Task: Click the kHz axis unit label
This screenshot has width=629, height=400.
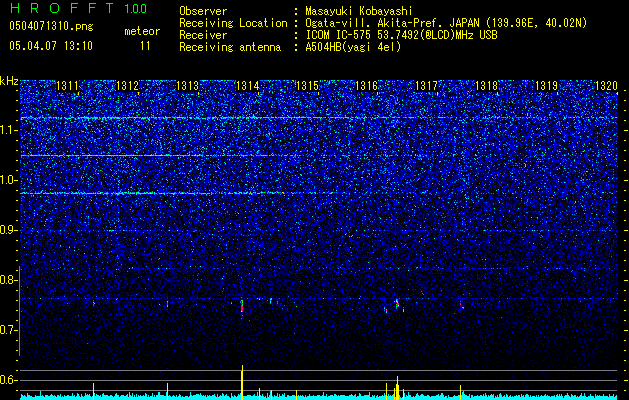Action: point(9,81)
